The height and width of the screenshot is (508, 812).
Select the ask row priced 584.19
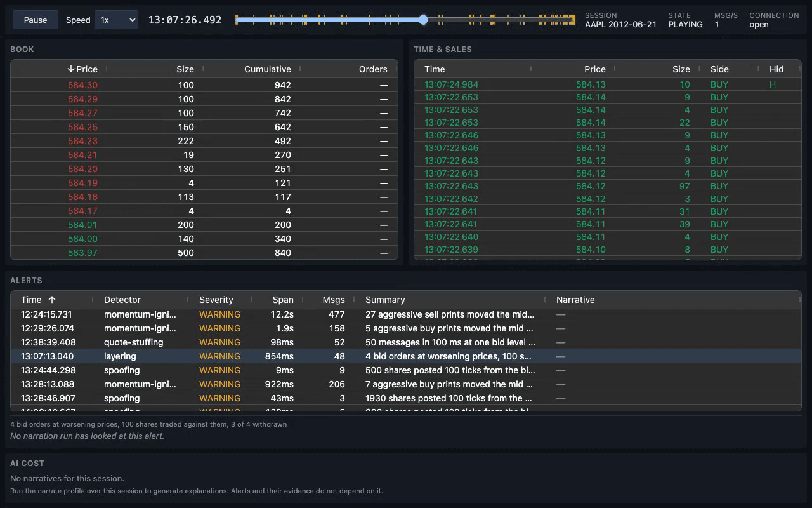coord(204,183)
